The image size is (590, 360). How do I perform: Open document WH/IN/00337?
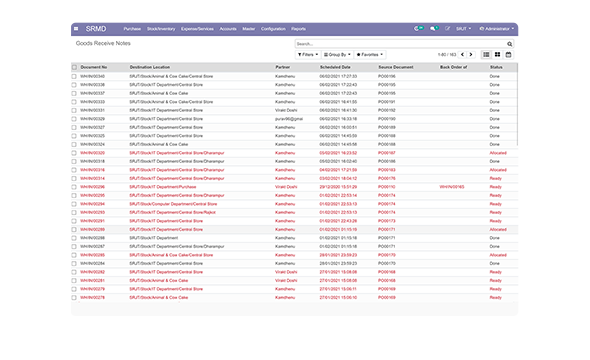[93, 93]
